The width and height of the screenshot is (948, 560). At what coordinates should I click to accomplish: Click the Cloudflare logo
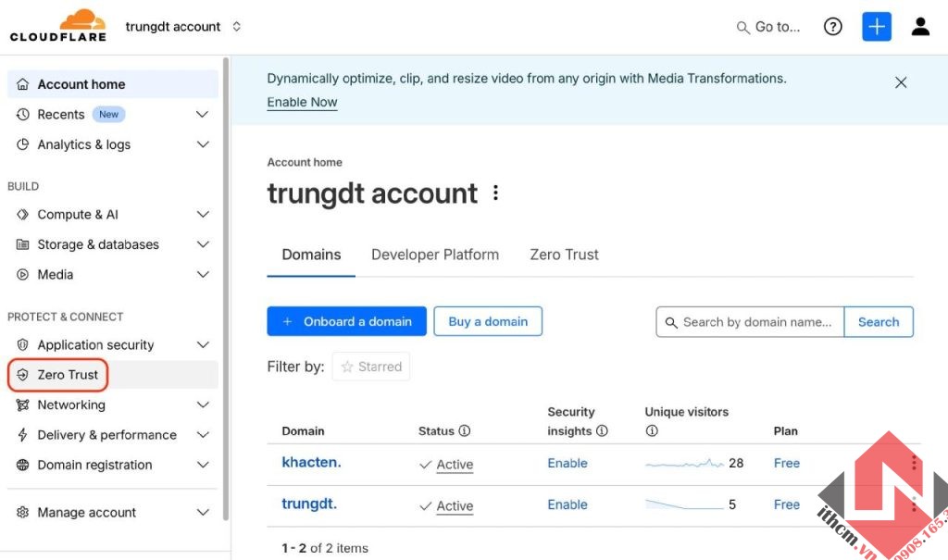click(x=57, y=25)
